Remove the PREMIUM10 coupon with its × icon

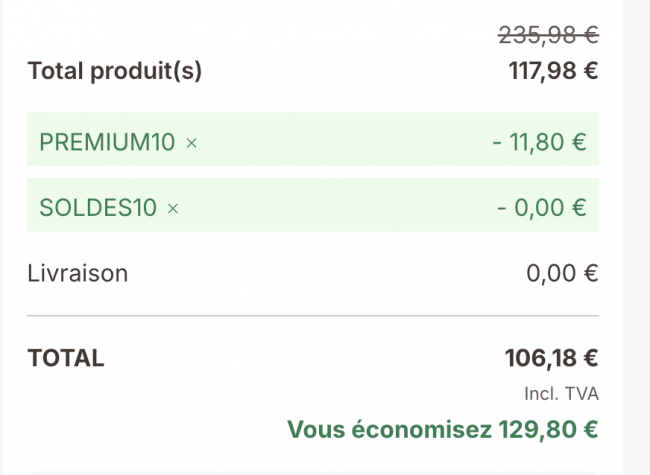click(191, 143)
